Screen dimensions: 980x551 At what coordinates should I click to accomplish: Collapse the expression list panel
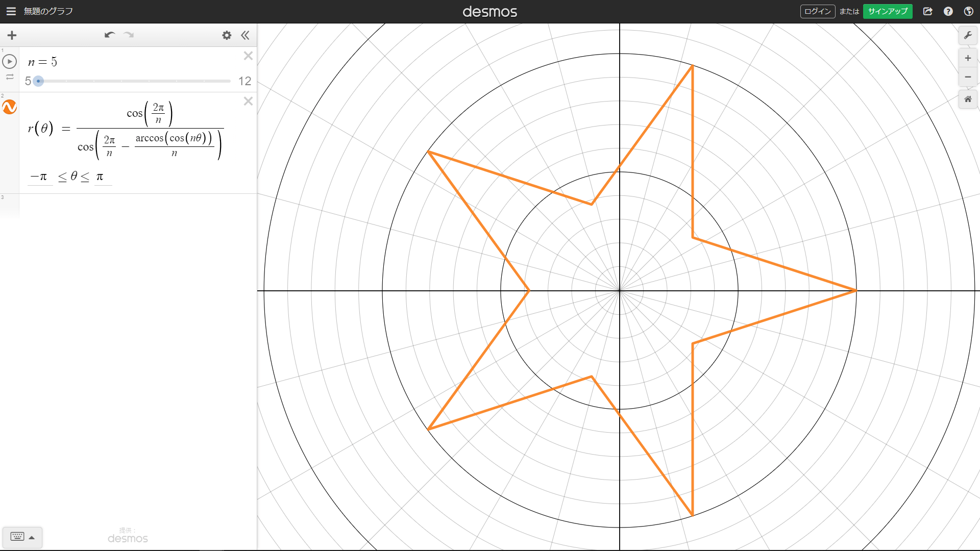(x=246, y=35)
